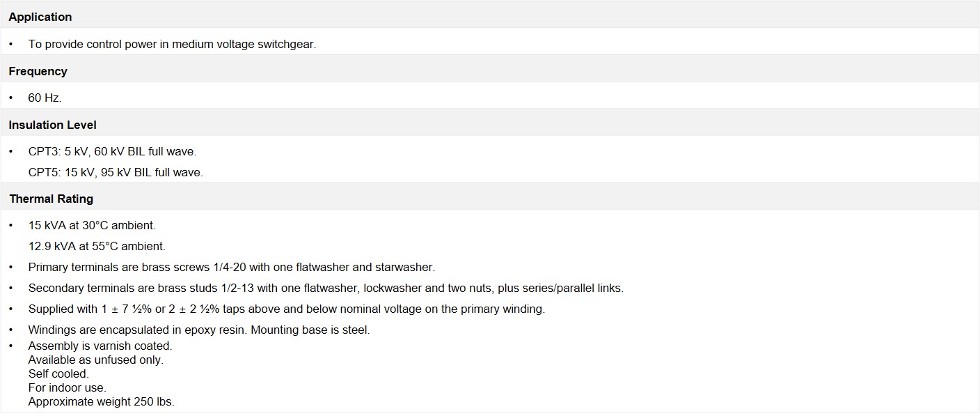The width and height of the screenshot is (980, 416).
Task: Click the bullet before 60 Hz.
Action: point(11,98)
